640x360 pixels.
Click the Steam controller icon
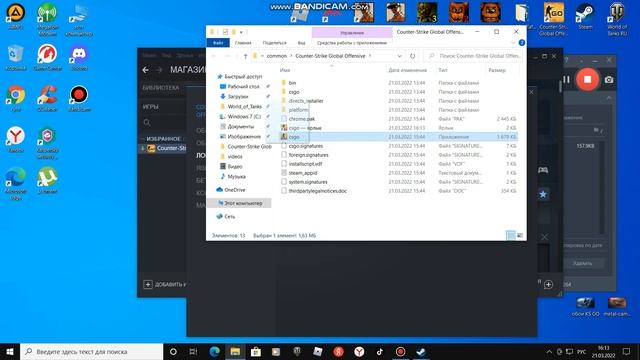coord(543,170)
